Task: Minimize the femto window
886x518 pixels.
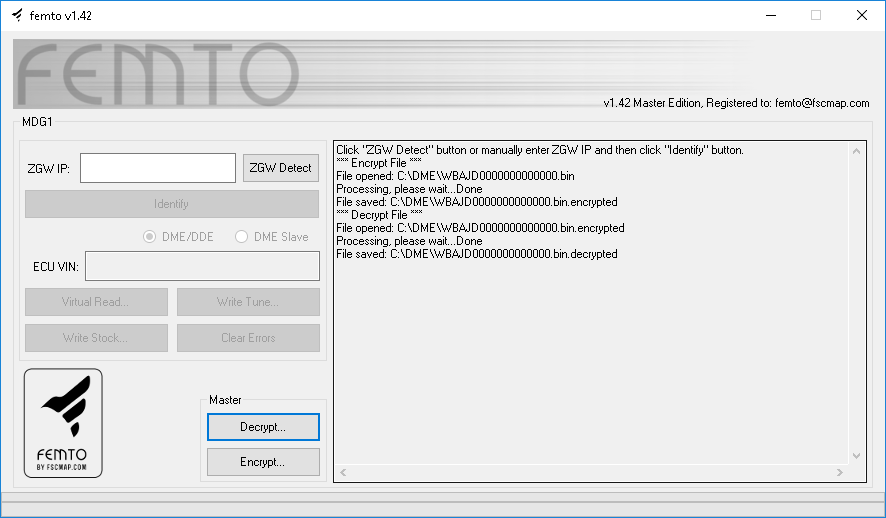Action: (770, 16)
